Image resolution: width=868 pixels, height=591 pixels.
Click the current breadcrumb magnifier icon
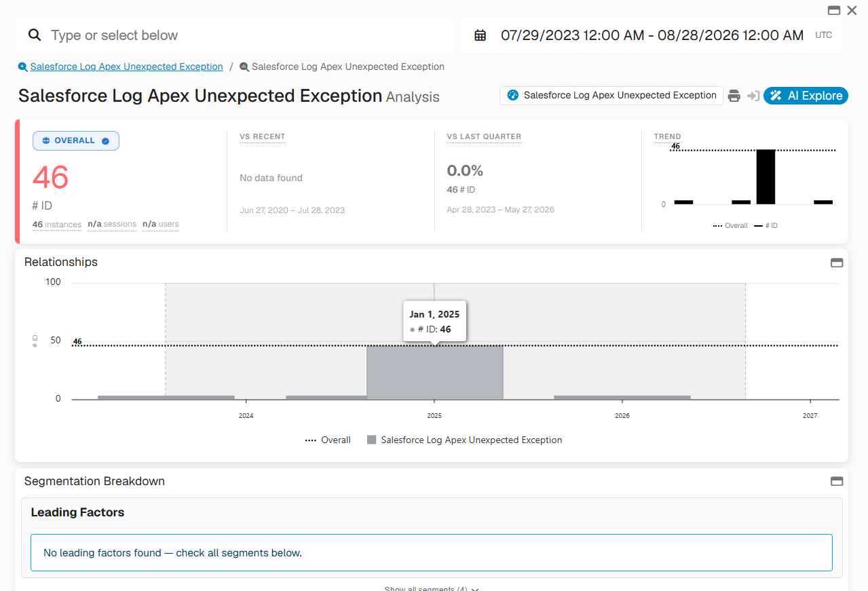point(244,66)
